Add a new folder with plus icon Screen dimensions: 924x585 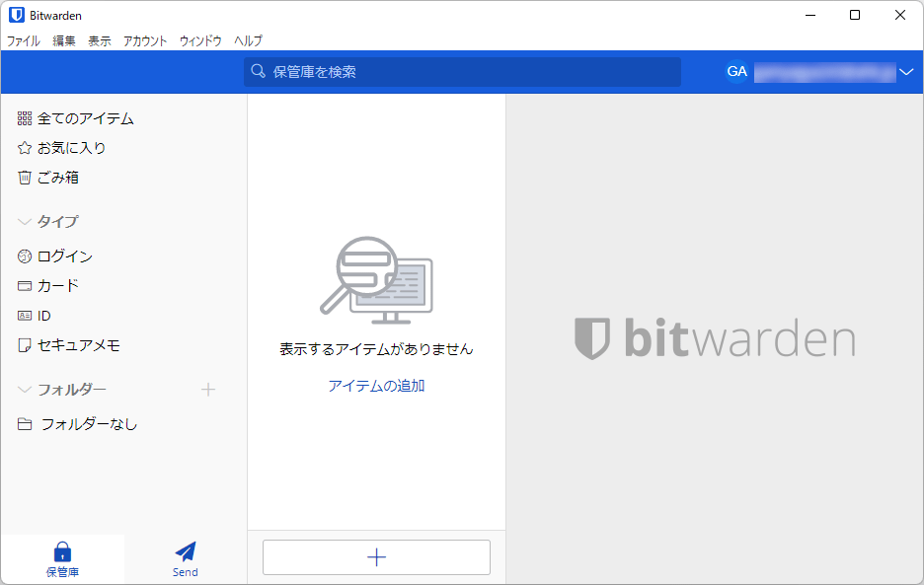click(x=208, y=390)
